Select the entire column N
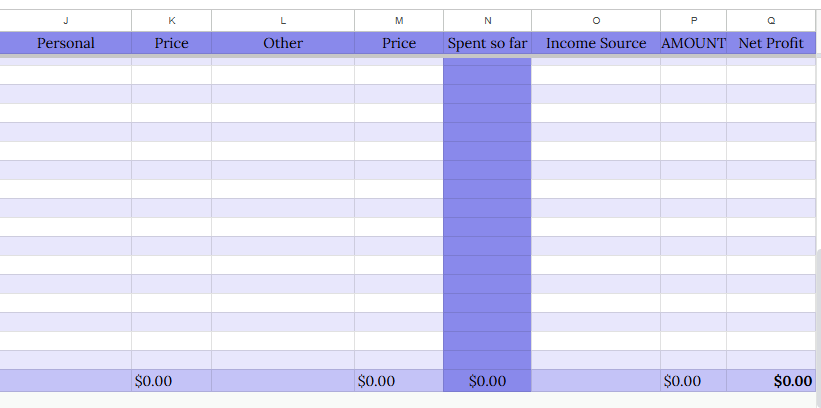 (487, 20)
